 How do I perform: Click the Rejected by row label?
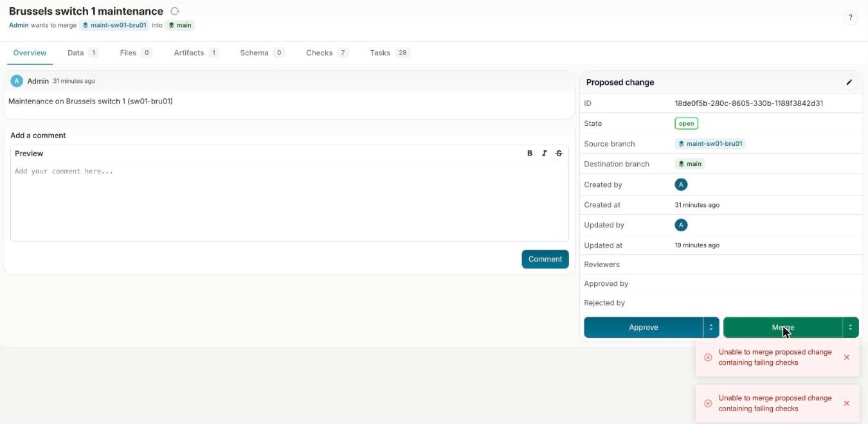coord(604,303)
